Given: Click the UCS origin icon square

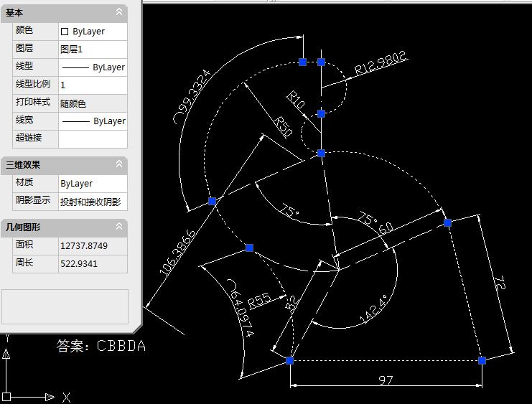Looking at the screenshot, I should point(6,396).
